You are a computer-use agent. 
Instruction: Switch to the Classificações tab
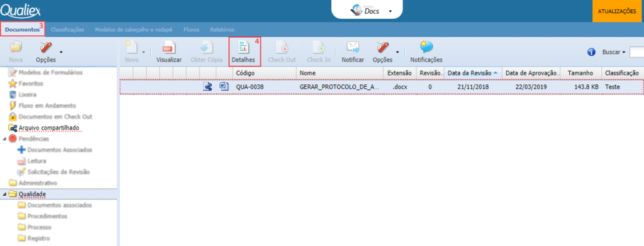tap(67, 30)
